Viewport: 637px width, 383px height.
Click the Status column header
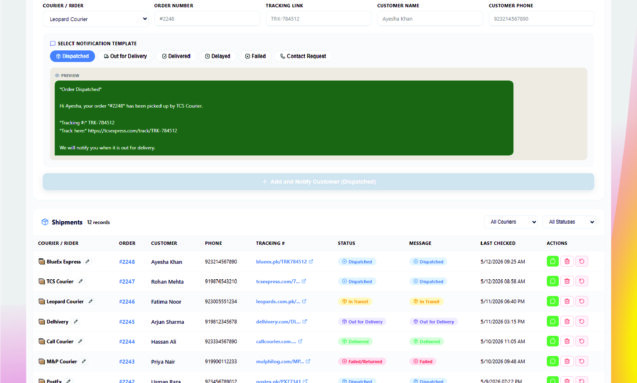[346, 243]
